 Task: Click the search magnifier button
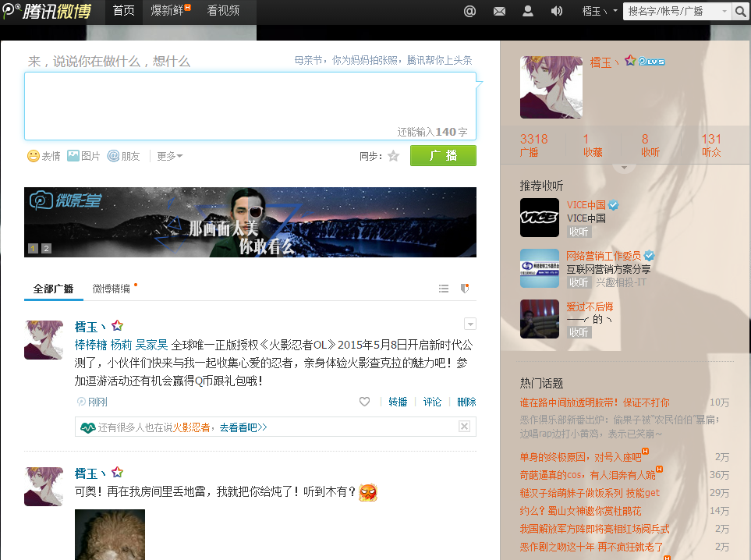[740, 11]
